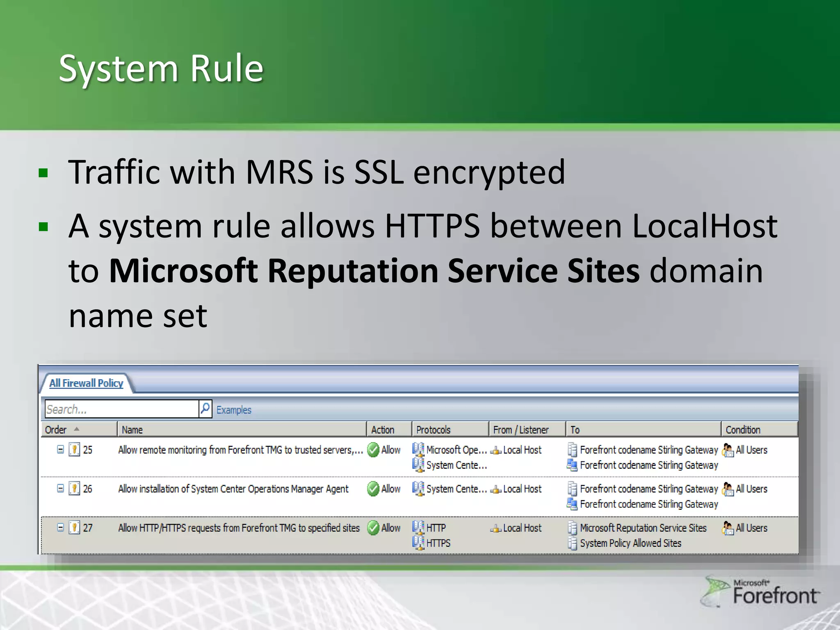The height and width of the screenshot is (630, 840).
Task: Collapse rule 26 row
Action: coord(60,488)
